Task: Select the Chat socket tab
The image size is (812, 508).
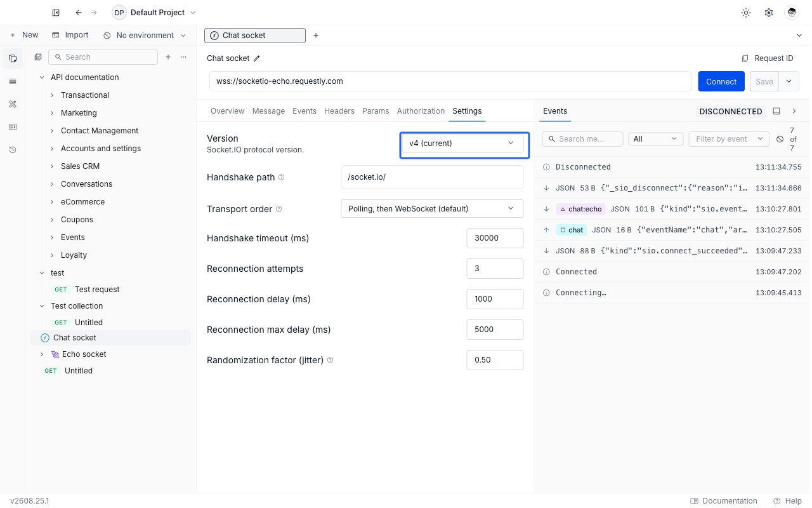Action: (255, 36)
